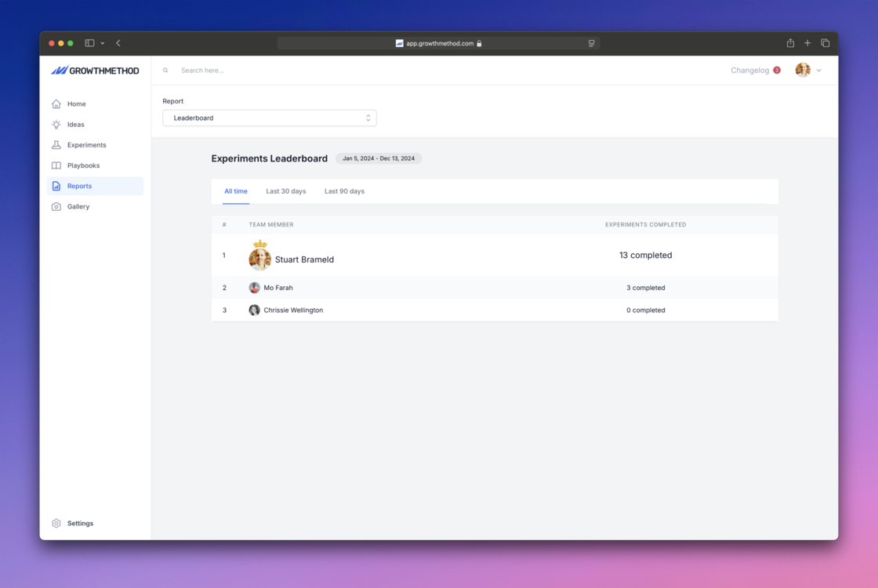Click the Experiments flask icon
The width and height of the screenshot is (878, 588).
point(56,145)
